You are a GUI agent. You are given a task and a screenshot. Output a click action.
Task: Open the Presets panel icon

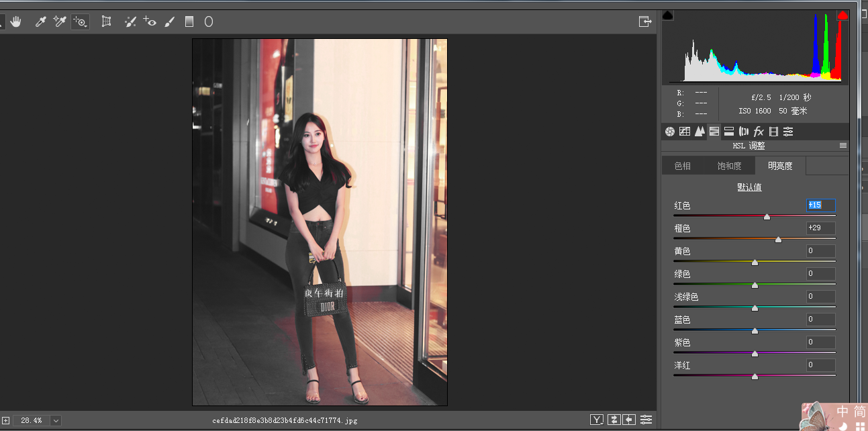788,132
